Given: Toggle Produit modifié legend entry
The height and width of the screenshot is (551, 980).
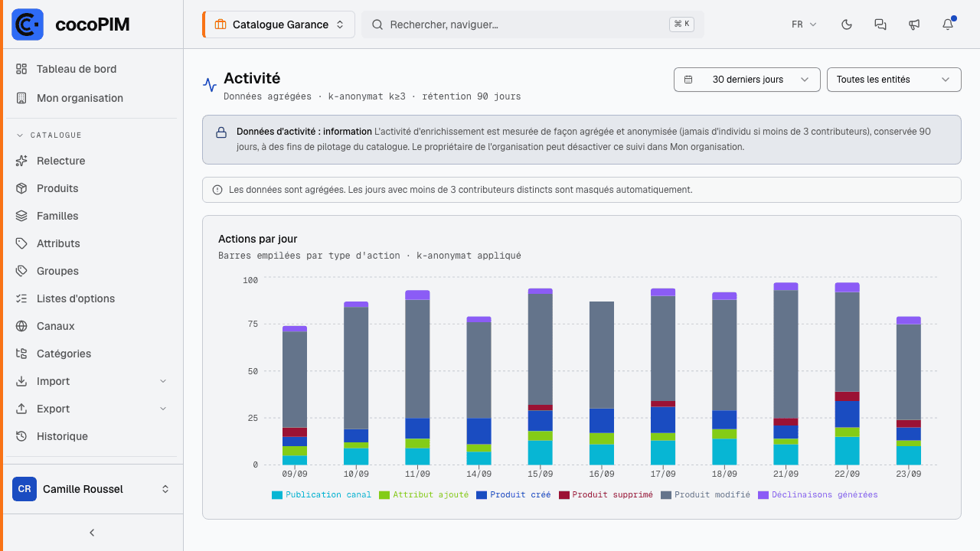Looking at the screenshot, I should [x=705, y=495].
